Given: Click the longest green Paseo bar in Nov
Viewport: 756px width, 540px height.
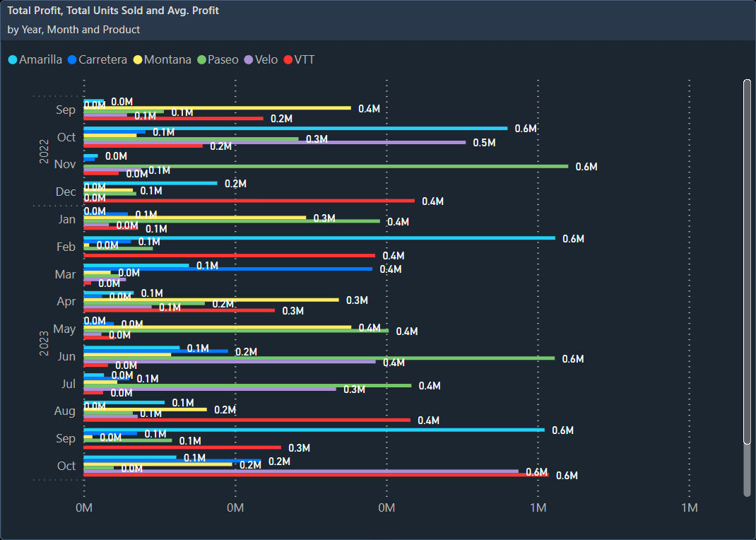Looking at the screenshot, I should click(318, 167).
